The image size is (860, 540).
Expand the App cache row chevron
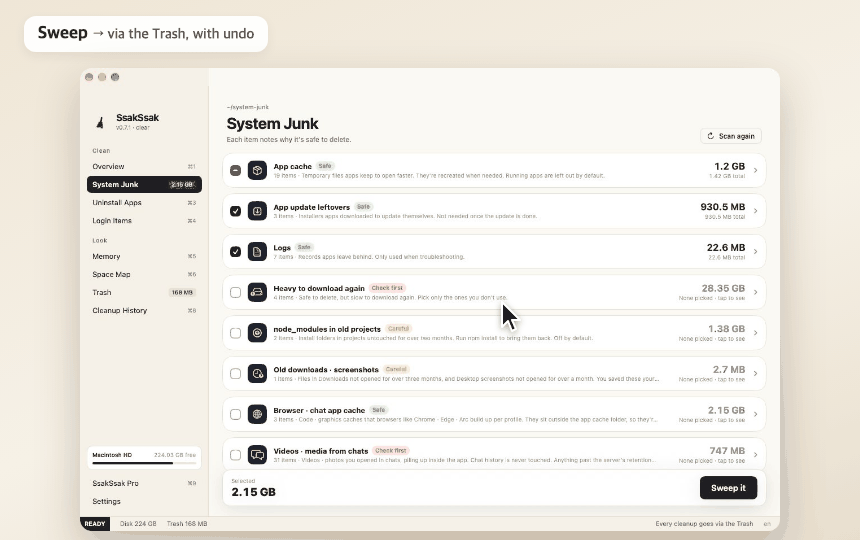point(755,170)
